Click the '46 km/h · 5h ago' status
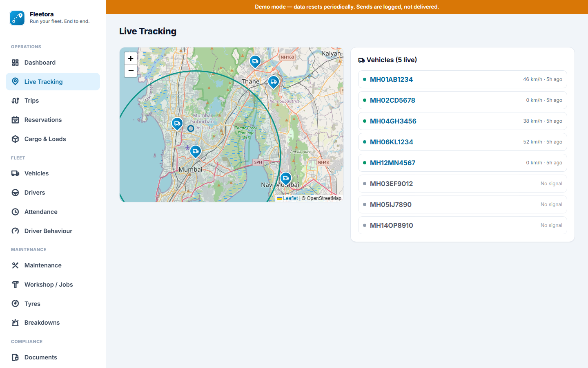The width and height of the screenshot is (588, 368). pyautogui.click(x=543, y=79)
